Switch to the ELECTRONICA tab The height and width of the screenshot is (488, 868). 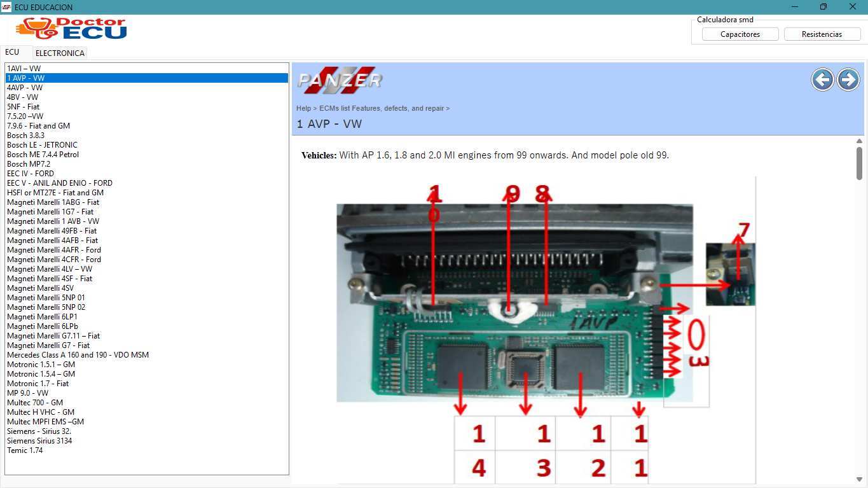pyautogui.click(x=60, y=53)
